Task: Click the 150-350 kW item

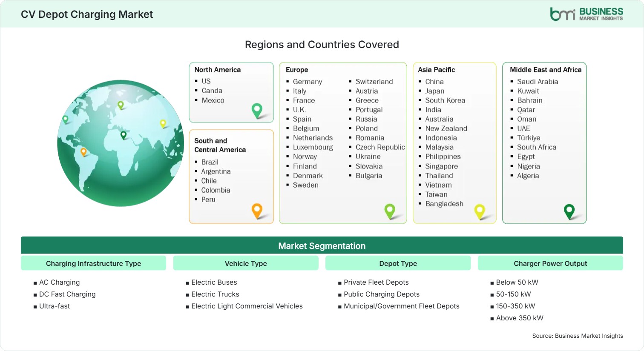Action: [515, 306]
